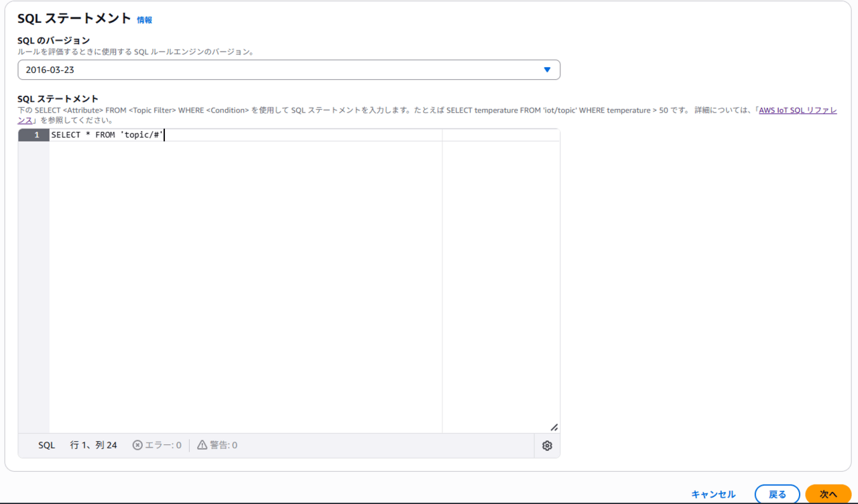Click the error circle-x icon in status bar
The width and height of the screenshot is (858, 504).
pos(137,445)
